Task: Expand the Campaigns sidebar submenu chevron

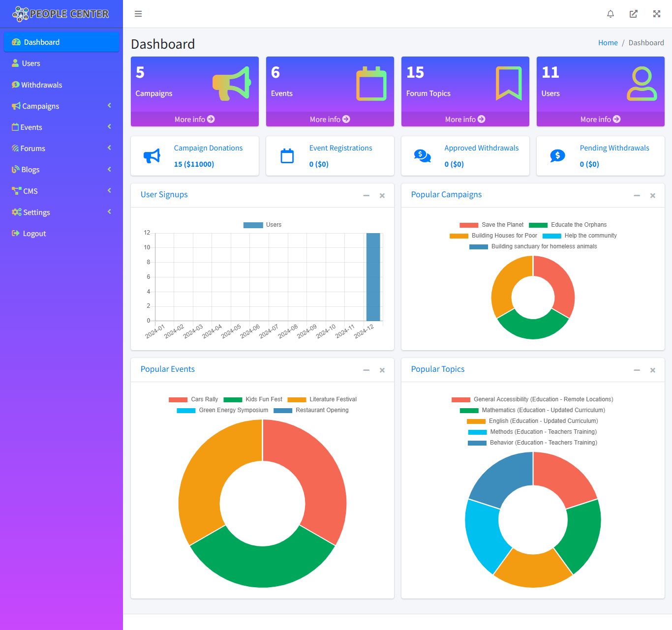Action: coord(109,106)
